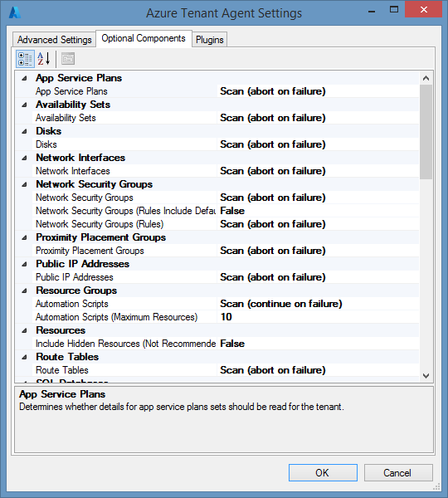
Task: Click the scrollbar up arrow
Action: coord(426,78)
